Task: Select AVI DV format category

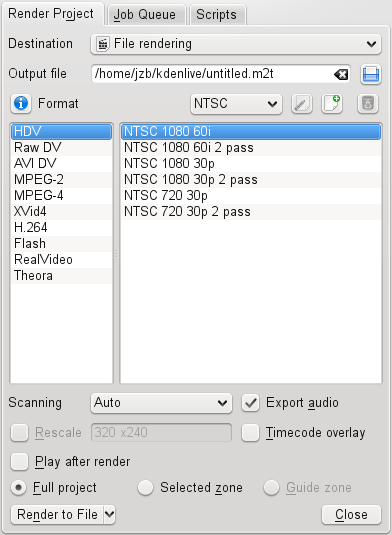Action: [61, 163]
